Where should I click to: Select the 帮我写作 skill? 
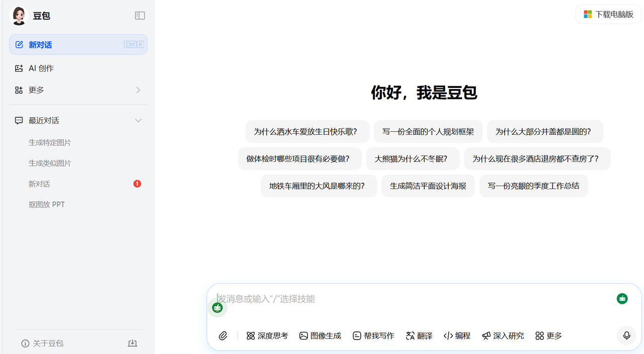coord(373,336)
